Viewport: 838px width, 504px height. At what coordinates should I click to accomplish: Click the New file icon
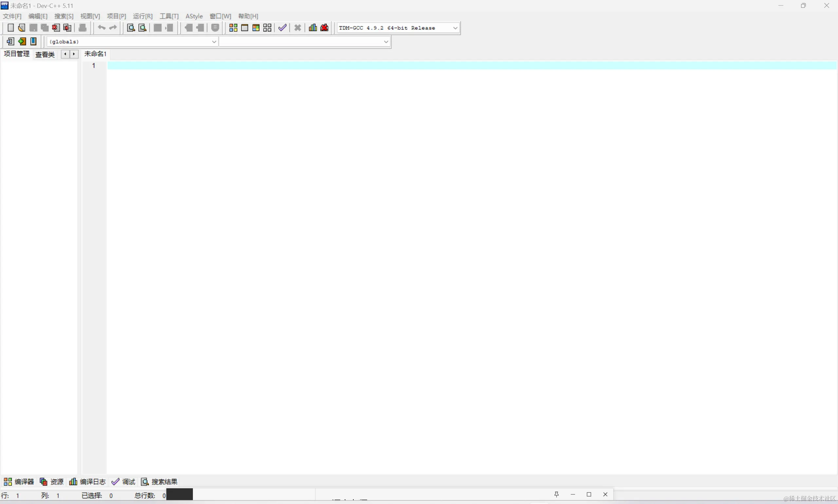point(10,28)
